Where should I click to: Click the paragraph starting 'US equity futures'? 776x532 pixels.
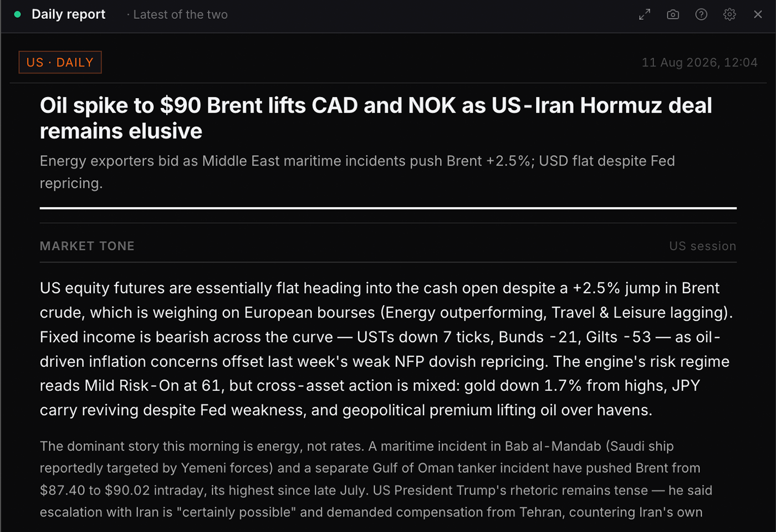[387, 349]
